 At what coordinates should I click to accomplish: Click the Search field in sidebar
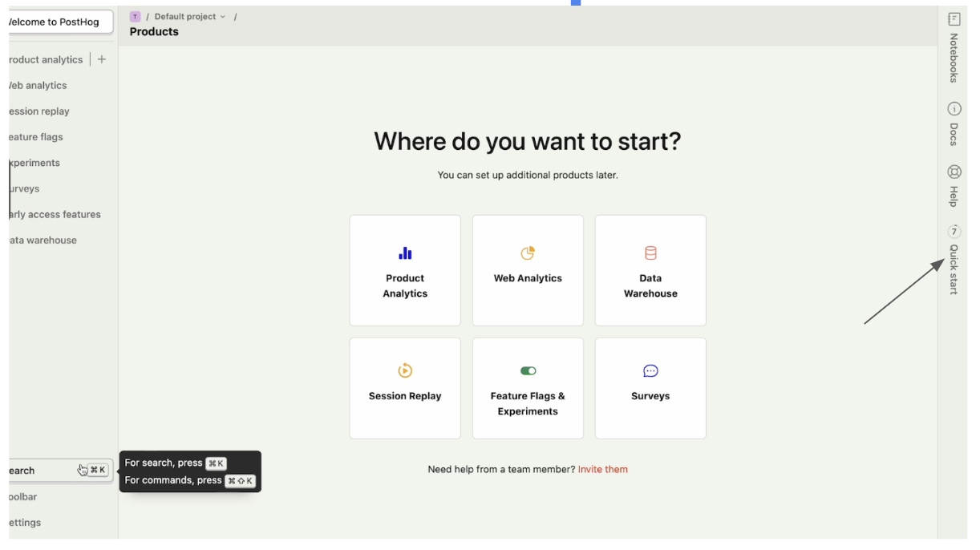point(60,471)
